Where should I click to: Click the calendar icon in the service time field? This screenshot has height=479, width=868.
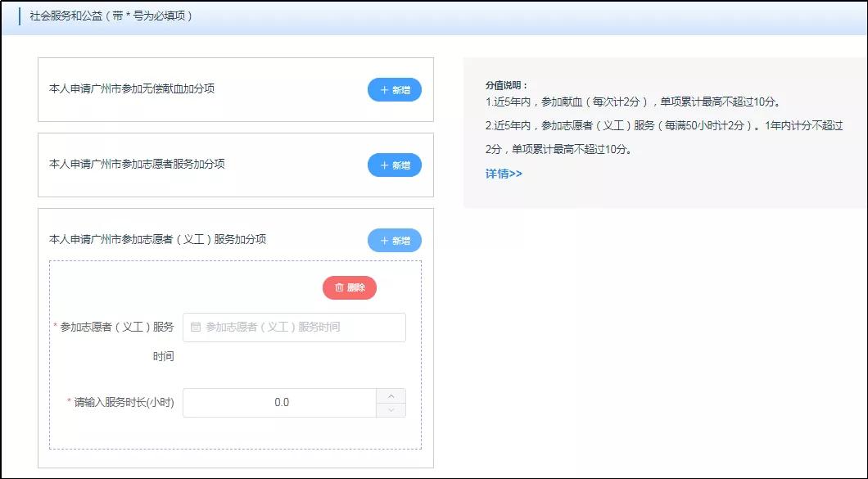click(x=194, y=328)
